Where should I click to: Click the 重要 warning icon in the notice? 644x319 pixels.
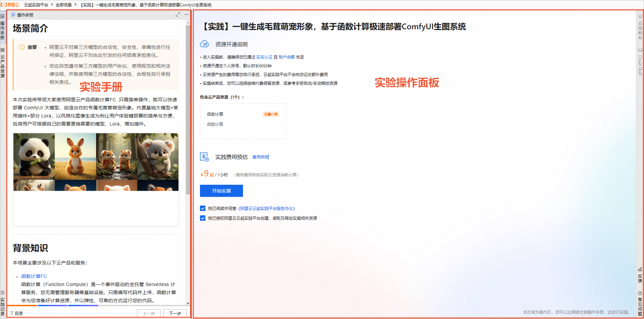click(22, 47)
